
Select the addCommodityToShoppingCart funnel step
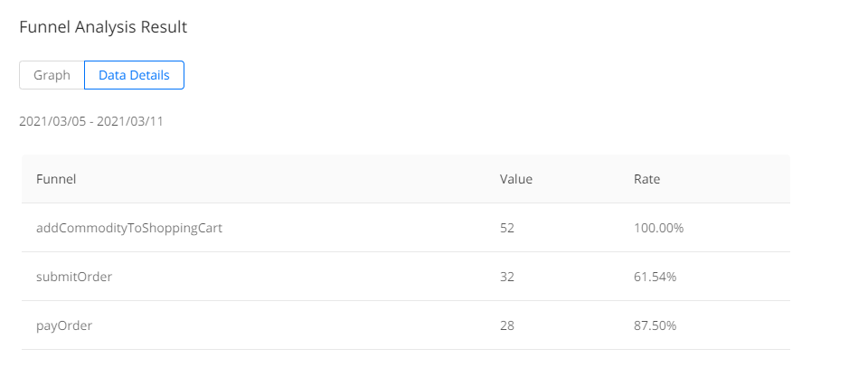[129, 228]
